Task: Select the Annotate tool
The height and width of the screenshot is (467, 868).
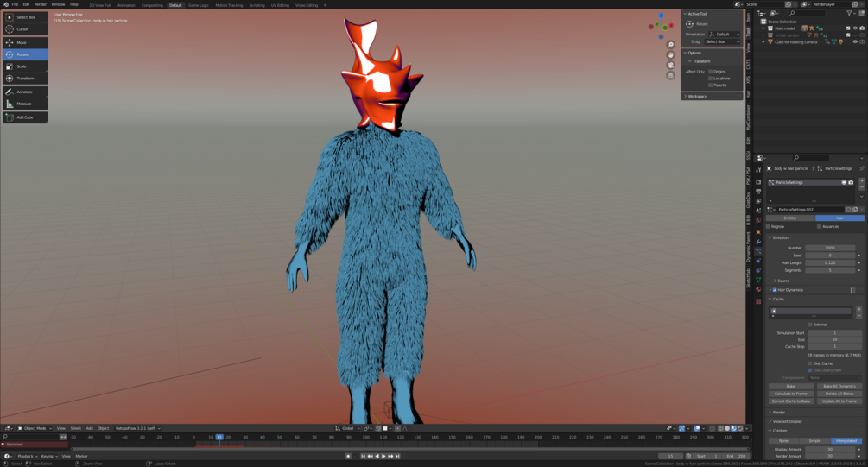Action: pyautogui.click(x=25, y=92)
